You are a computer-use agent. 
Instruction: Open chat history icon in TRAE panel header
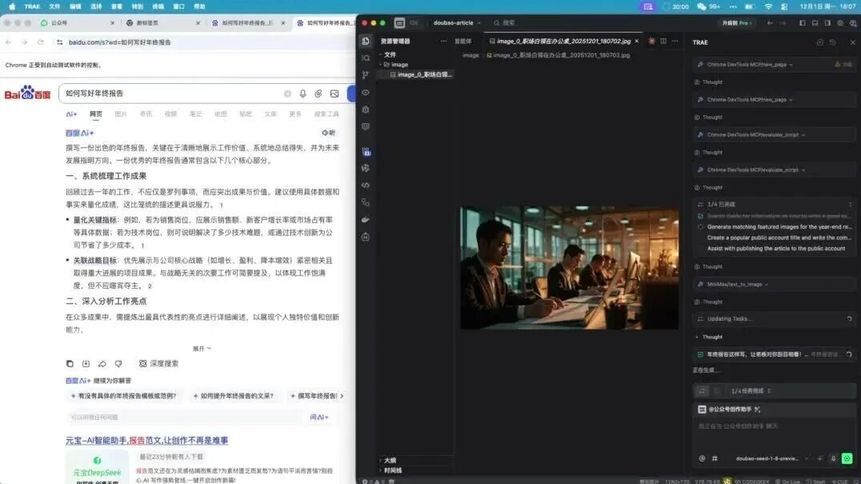point(833,42)
